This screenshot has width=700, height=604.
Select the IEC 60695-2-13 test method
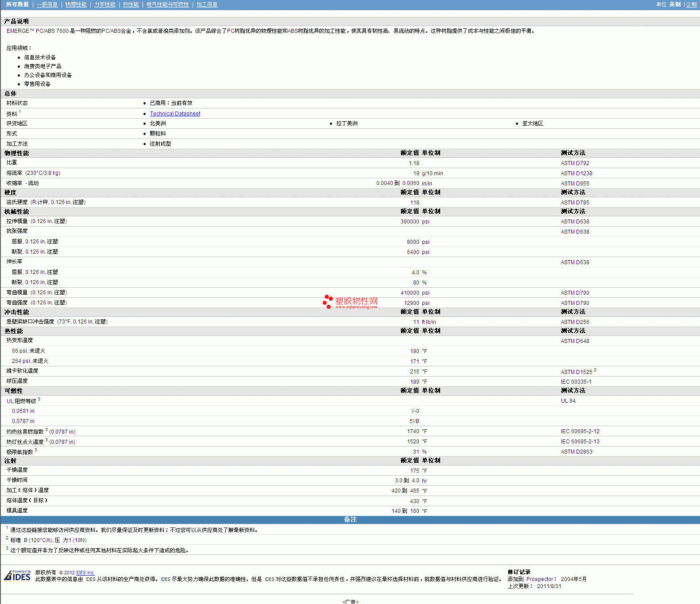[580, 442]
